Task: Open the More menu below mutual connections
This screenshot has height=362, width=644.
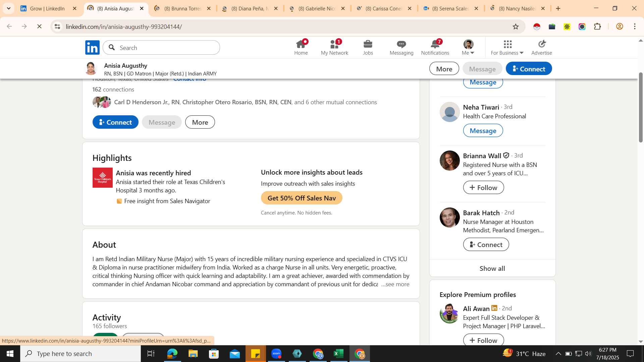Action: pyautogui.click(x=200, y=122)
